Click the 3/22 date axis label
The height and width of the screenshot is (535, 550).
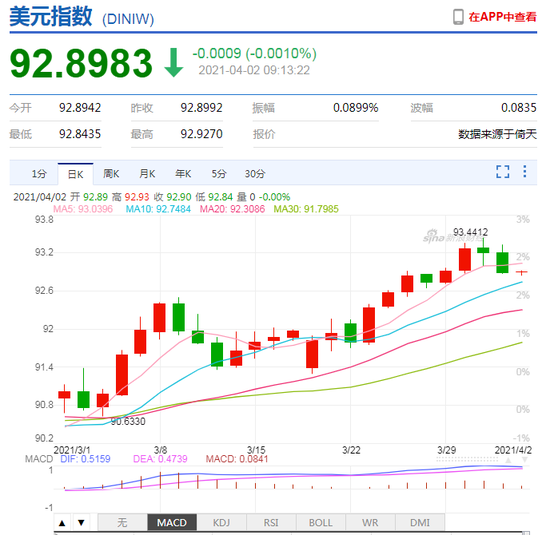[x=351, y=450]
